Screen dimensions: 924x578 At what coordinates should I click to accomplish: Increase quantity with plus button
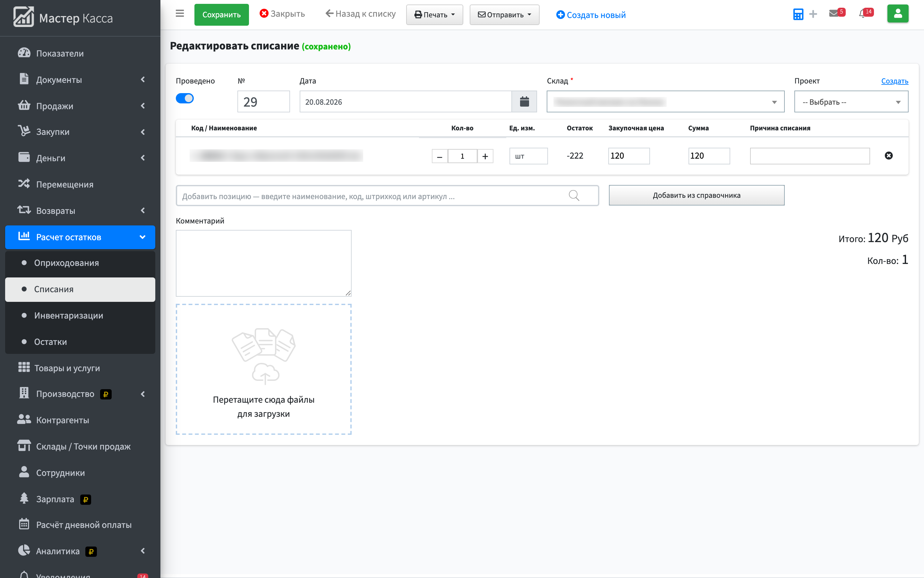(x=485, y=156)
